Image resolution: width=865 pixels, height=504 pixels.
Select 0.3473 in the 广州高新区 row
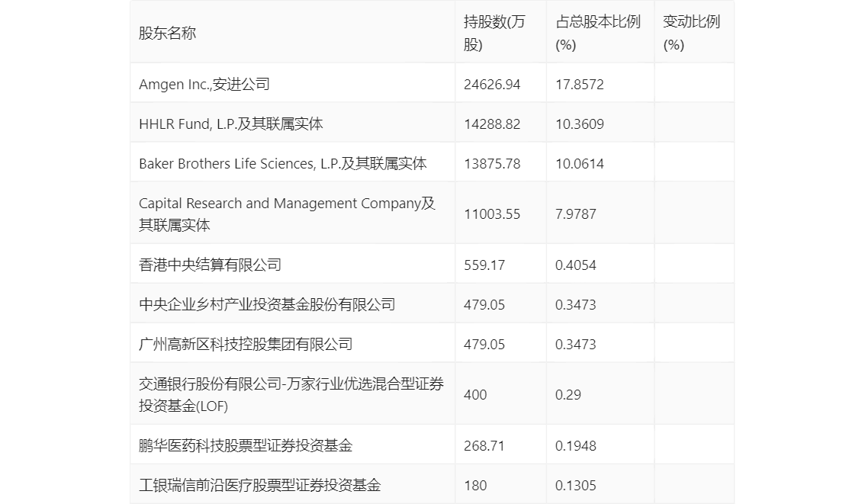(x=575, y=345)
